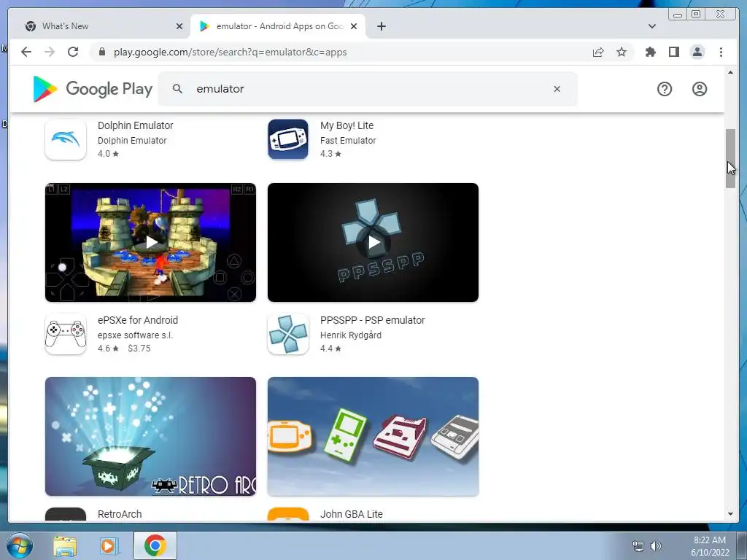Screen dimensions: 747x560
Task: Reload the Google Play page
Action: point(73,52)
